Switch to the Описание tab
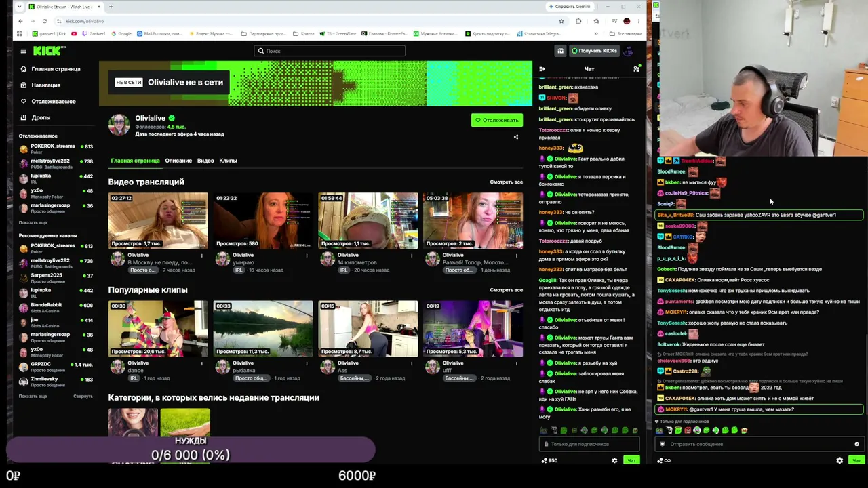This screenshot has width=868, height=488. pyautogui.click(x=178, y=161)
